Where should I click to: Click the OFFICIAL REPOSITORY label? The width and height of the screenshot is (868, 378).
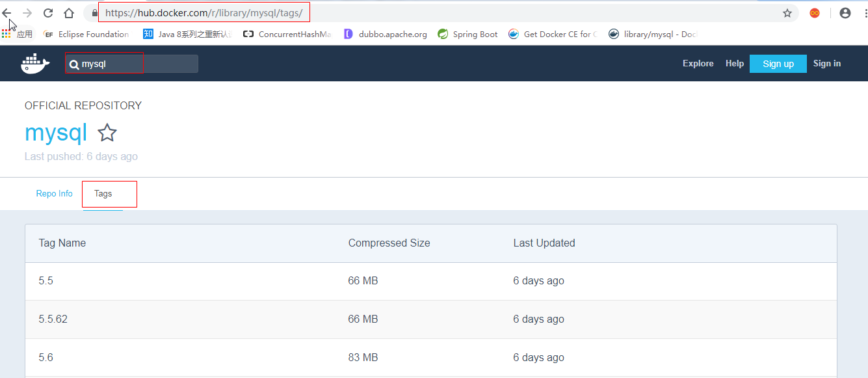click(83, 106)
